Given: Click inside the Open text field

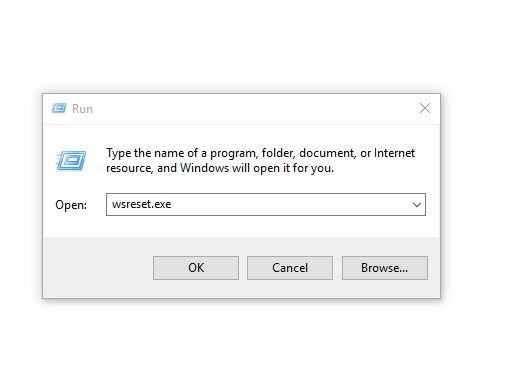Looking at the screenshot, I should coord(266,204).
